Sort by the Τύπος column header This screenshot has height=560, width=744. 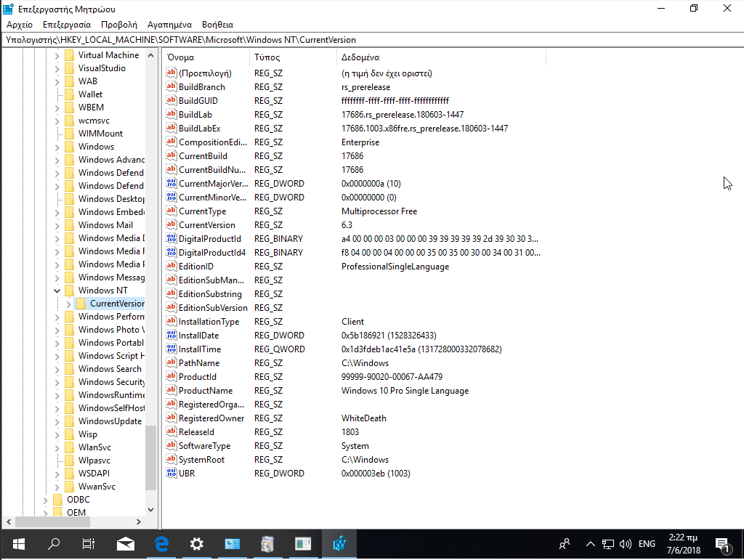pyautogui.click(x=293, y=57)
